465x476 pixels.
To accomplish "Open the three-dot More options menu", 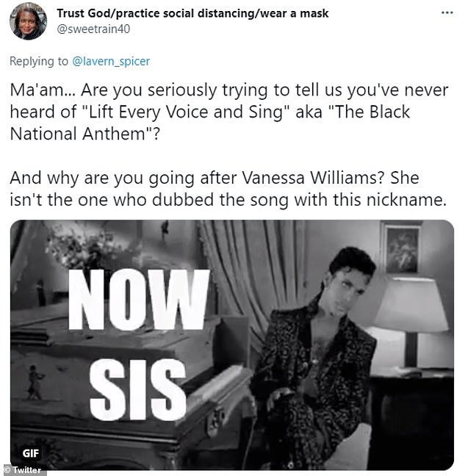I will click(x=447, y=13).
